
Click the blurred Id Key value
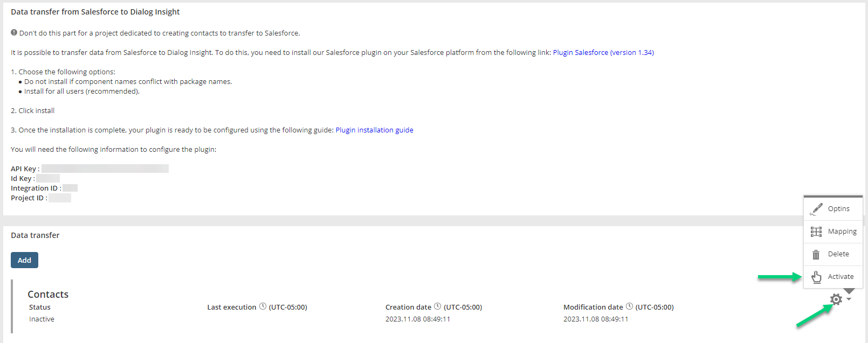(48, 178)
